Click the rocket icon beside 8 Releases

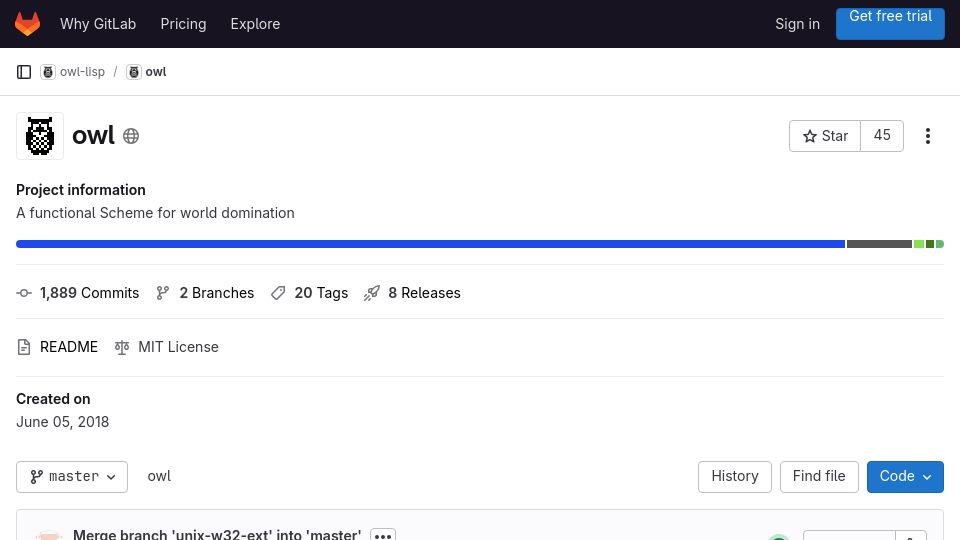(372, 293)
